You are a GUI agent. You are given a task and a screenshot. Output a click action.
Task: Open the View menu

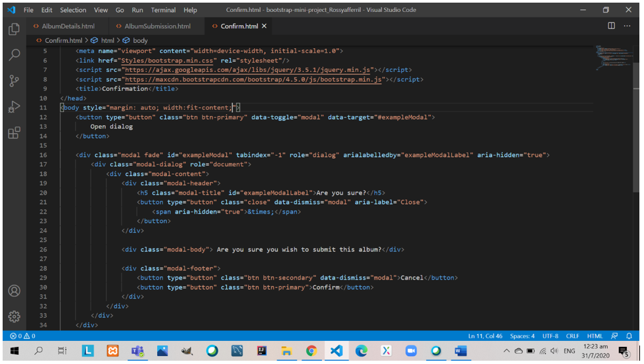(100, 10)
